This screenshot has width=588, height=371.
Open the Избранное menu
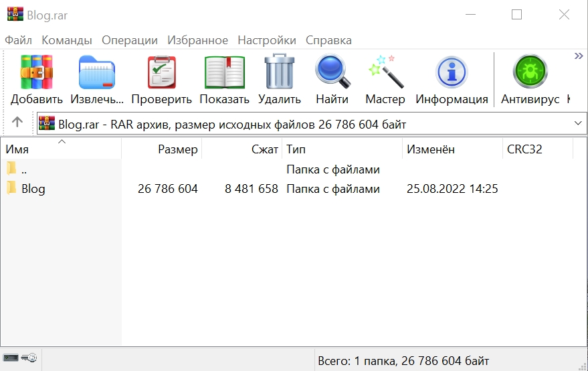[197, 40]
